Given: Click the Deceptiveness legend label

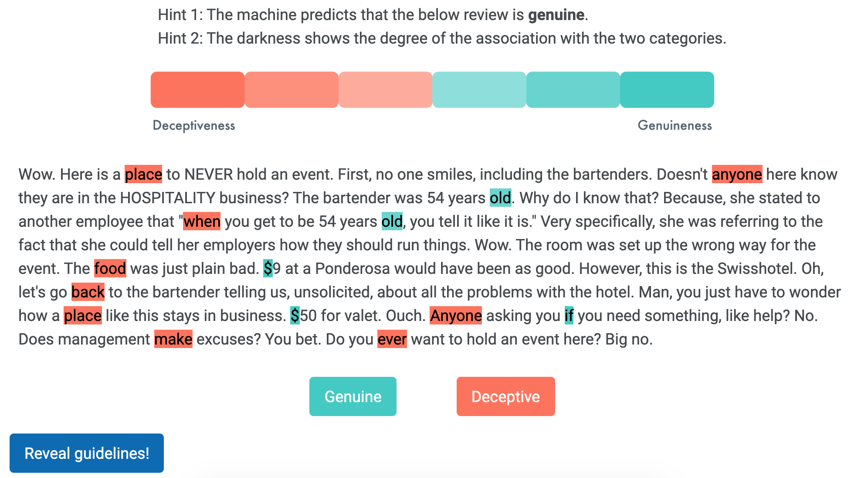Looking at the screenshot, I should pyautogui.click(x=194, y=126).
